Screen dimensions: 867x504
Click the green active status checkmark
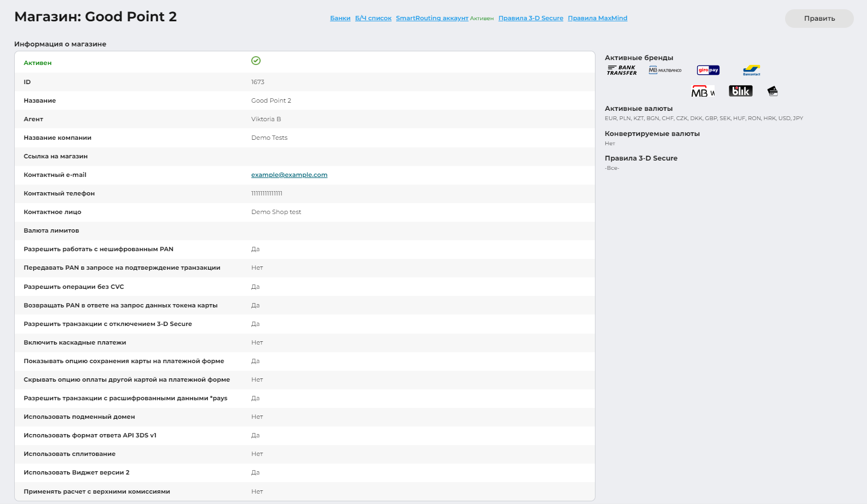point(256,61)
